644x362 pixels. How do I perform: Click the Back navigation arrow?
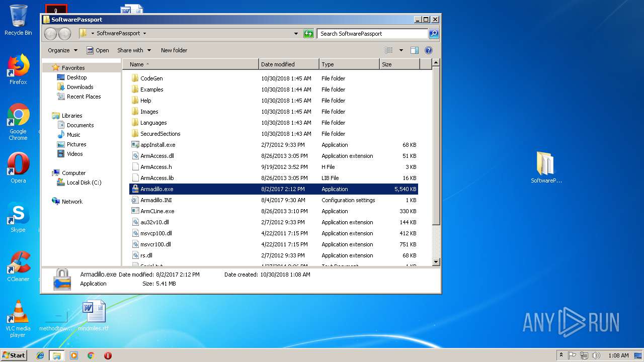pyautogui.click(x=50, y=34)
